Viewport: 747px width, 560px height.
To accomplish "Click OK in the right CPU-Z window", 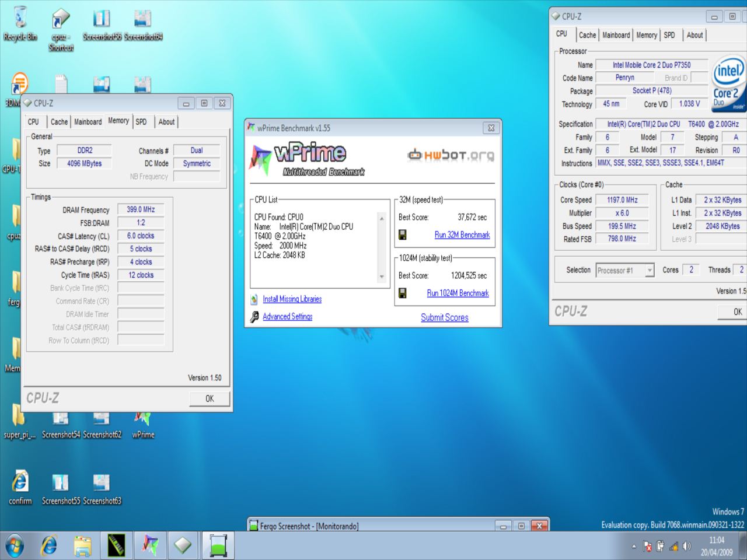I will click(733, 311).
